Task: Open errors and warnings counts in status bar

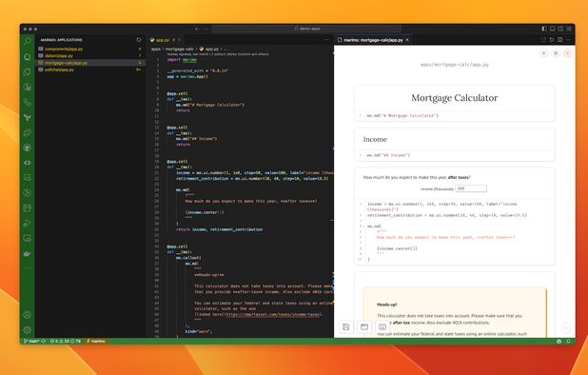Action: point(66,342)
